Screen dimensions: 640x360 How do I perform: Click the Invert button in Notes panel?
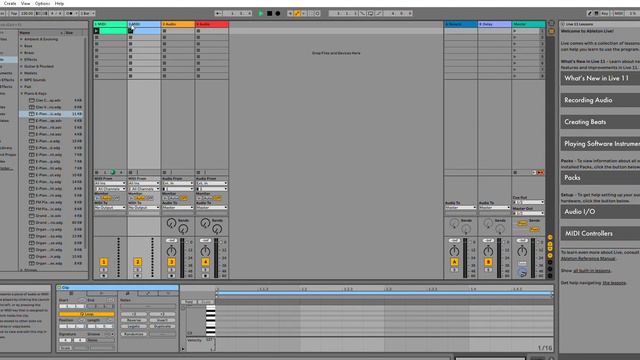[x=162, y=320]
